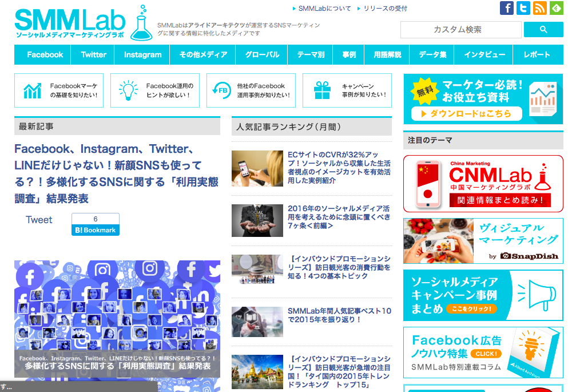This screenshot has width=572, height=392.
Task: Click thumbnail of businessman with open hands
Action: point(257,220)
